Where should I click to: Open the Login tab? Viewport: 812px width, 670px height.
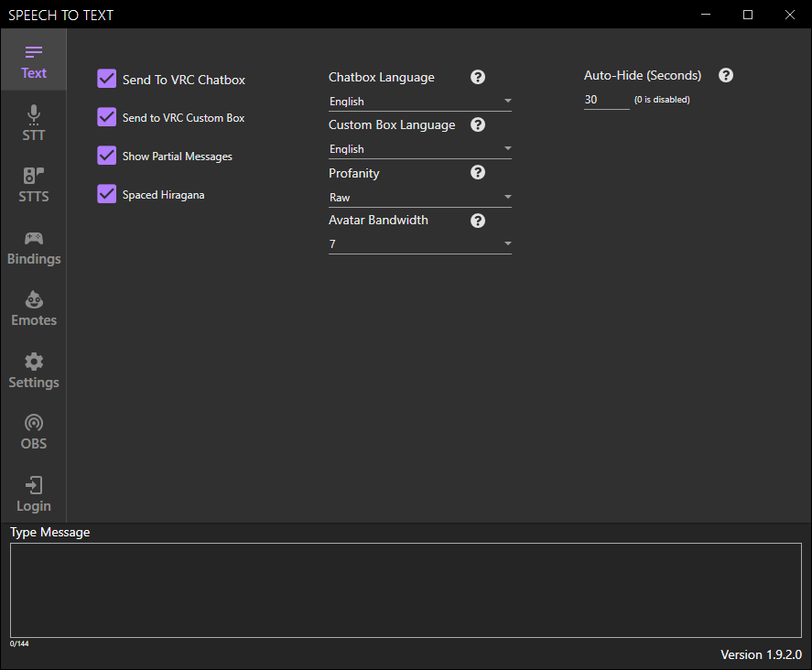(x=34, y=493)
